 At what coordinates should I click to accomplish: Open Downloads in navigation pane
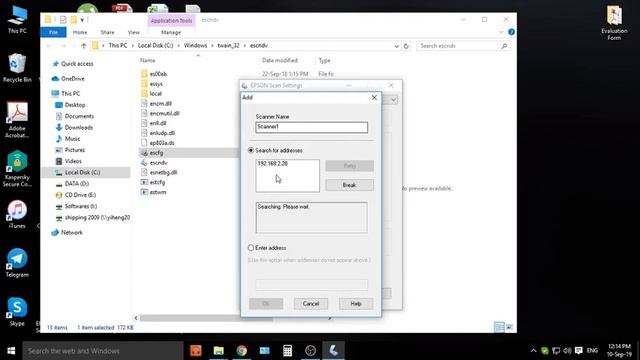(78, 127)
